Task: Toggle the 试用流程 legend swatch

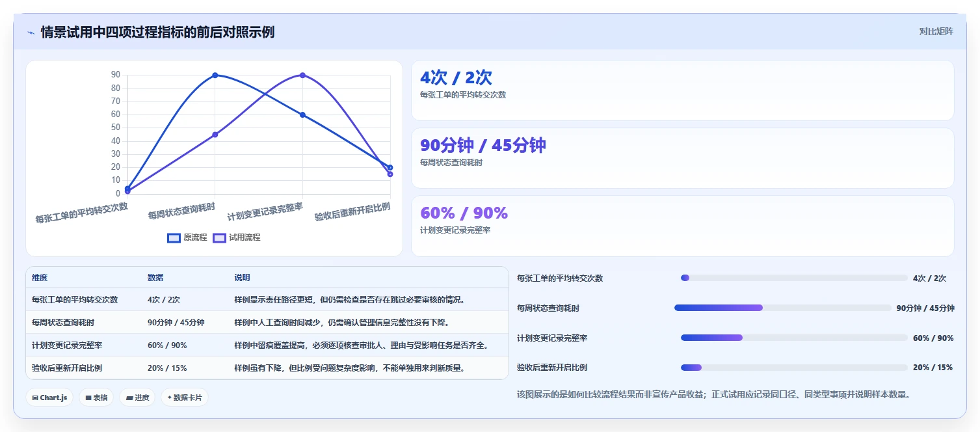Action: click(219, 238)
